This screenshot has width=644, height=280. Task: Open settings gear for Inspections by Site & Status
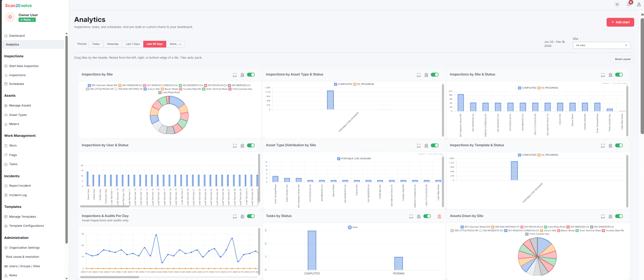(611, 75)
